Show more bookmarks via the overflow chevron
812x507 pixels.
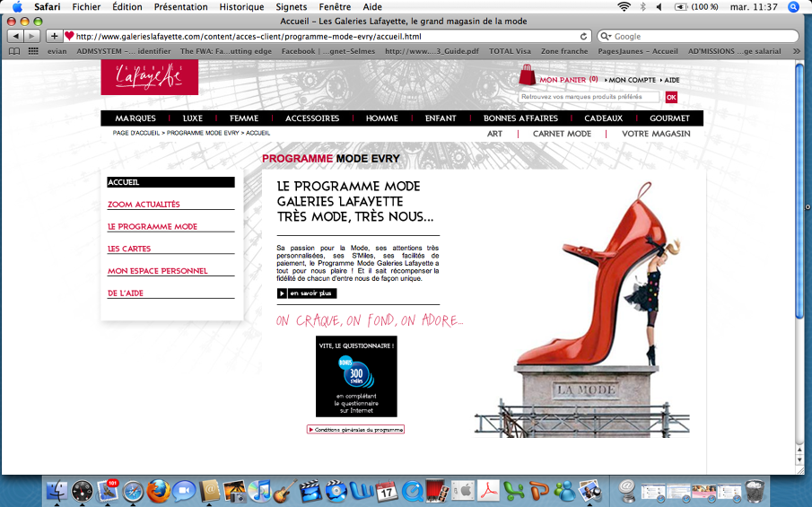tap(797, 51)
